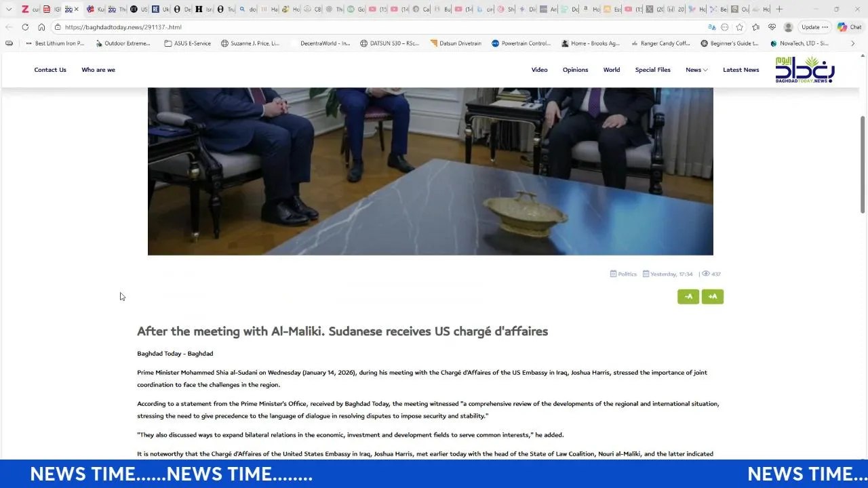Expand the News dropdown menu

pyautogui.click(x=696, y=70)
